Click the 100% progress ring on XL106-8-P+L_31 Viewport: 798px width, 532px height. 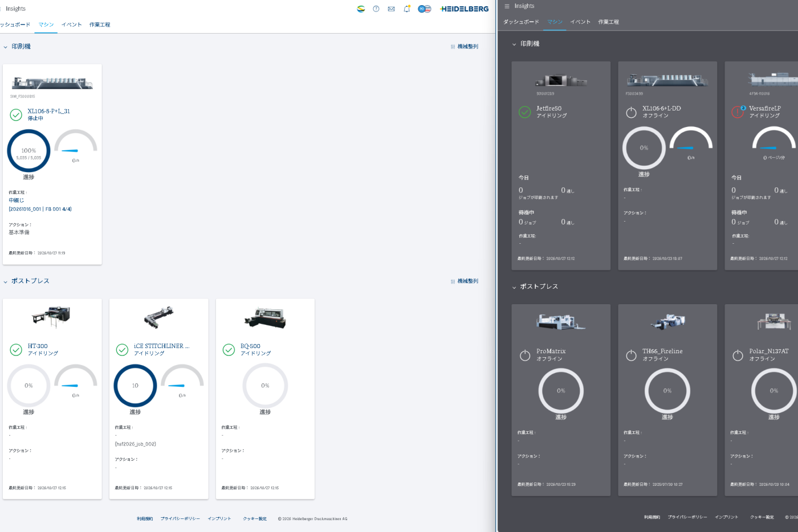click(x=28, y=151)
